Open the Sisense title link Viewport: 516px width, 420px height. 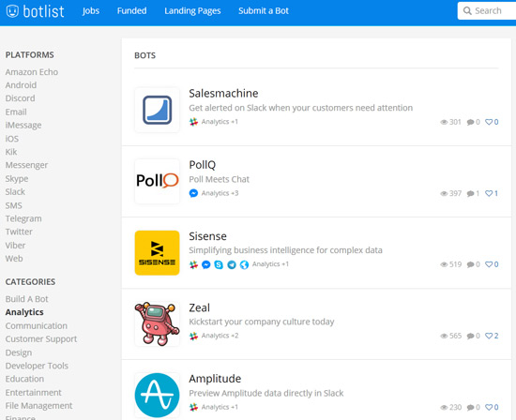tap(207, 236)
